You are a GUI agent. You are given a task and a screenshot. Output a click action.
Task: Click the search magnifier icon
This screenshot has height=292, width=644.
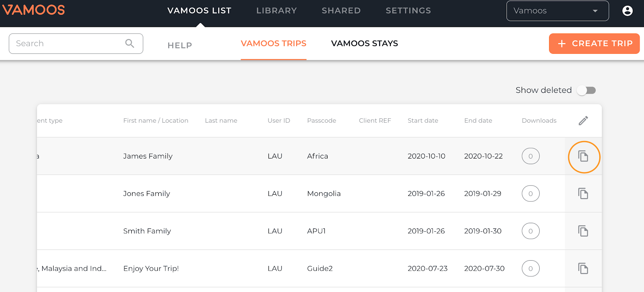(x=130, y=43)
